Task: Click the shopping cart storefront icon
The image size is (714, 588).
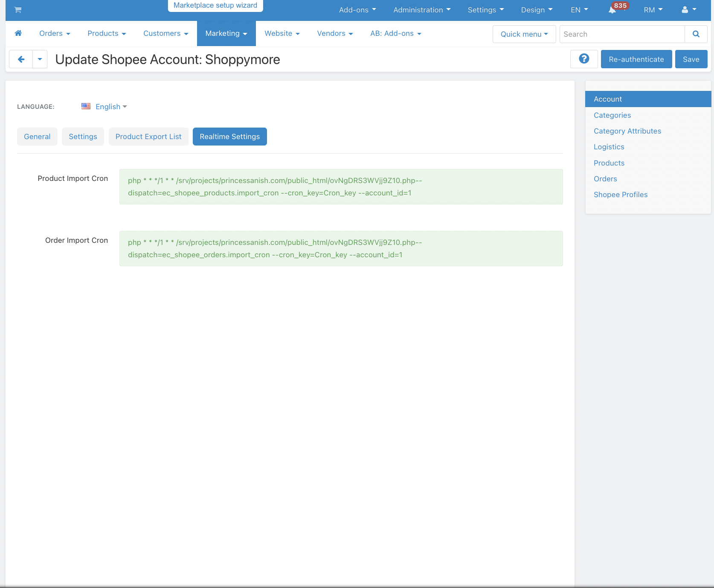Action: 18,10
